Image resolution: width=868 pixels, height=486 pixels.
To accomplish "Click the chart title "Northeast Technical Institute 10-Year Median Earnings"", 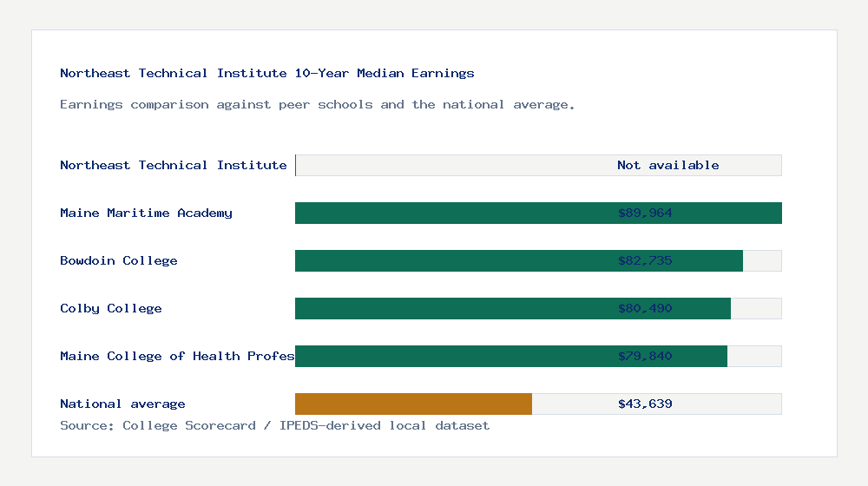I will (266, 73).
